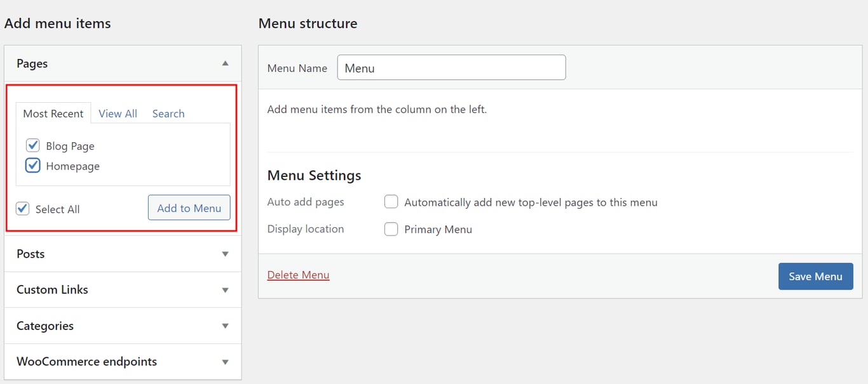Uncheck the Blog Page checkbox
This screenshot has width=868, height=384.
33,145
